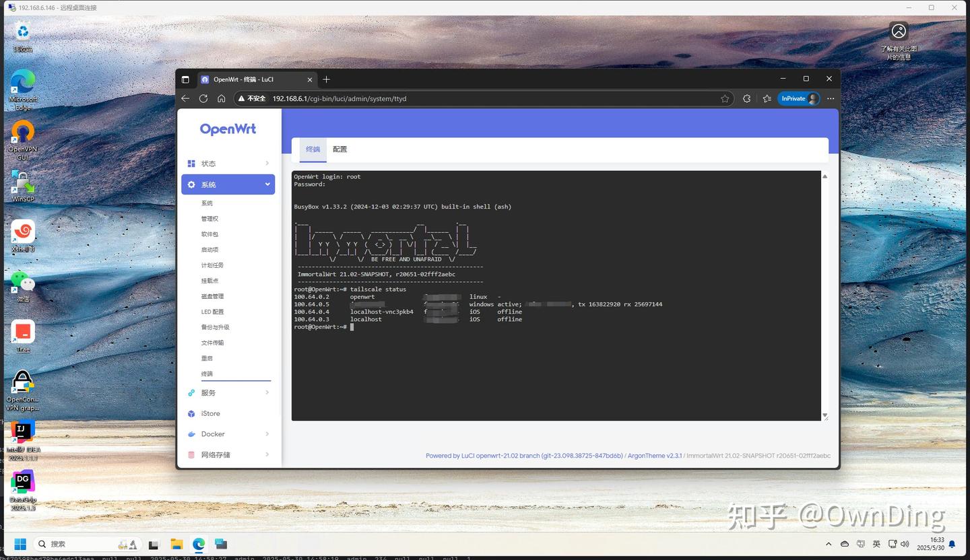Screen dimensions: 970x560
Task: Open the LED 配置 submenu item
Action: (x=212, y=312)
